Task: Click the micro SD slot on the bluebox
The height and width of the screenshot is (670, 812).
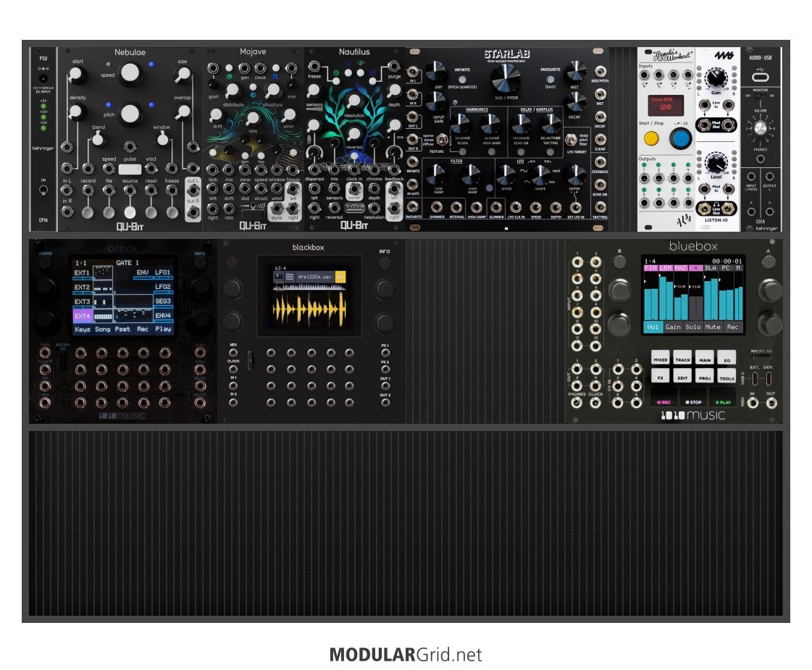Action: [761, 357]
